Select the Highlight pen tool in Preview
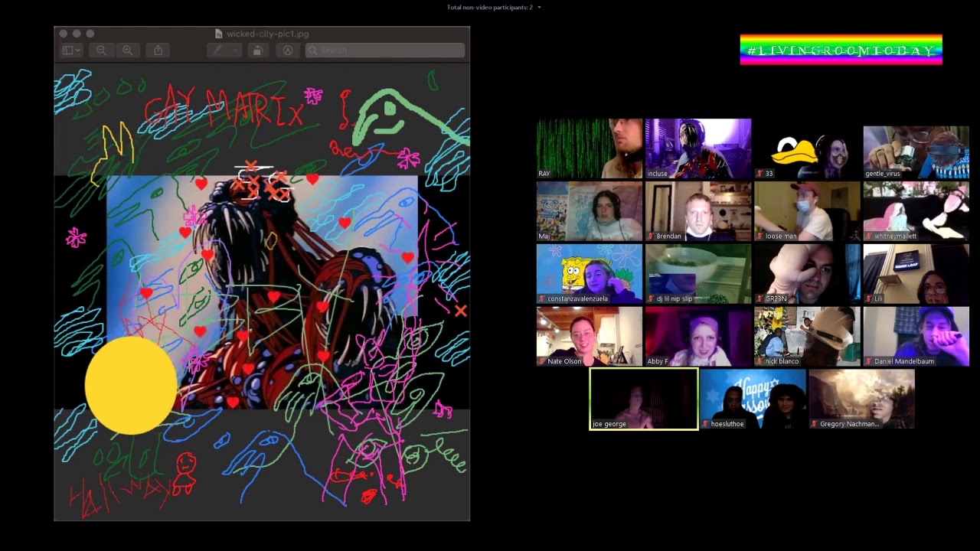The height and width of the screenshot is (551, 980). pyautogui.click(x=218, y=51)
